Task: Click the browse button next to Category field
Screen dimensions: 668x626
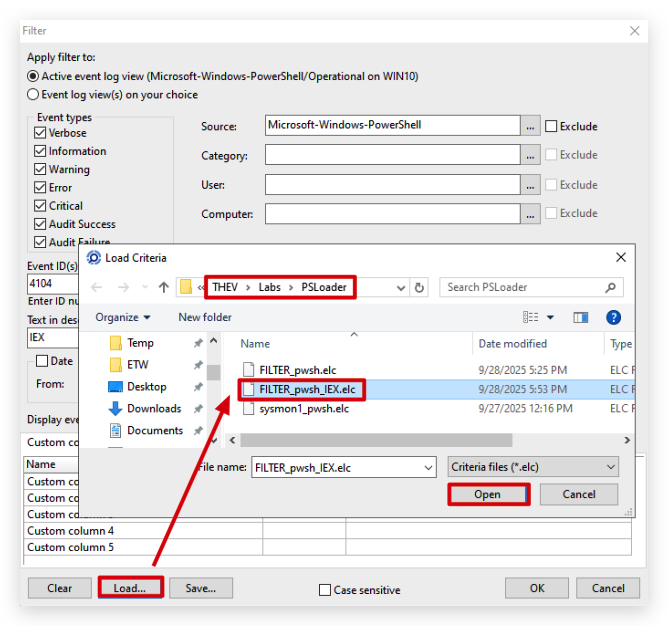Action: tap(530, 155)
